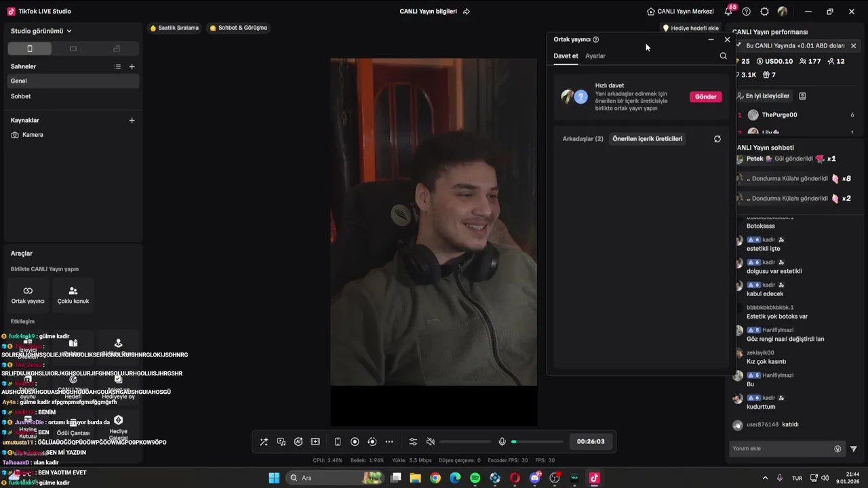The height and width of the screenshot is (488, 868).
Task: Add a source with Kaynaklar plus
Action: pyautogui.click(x=132, y=120)
